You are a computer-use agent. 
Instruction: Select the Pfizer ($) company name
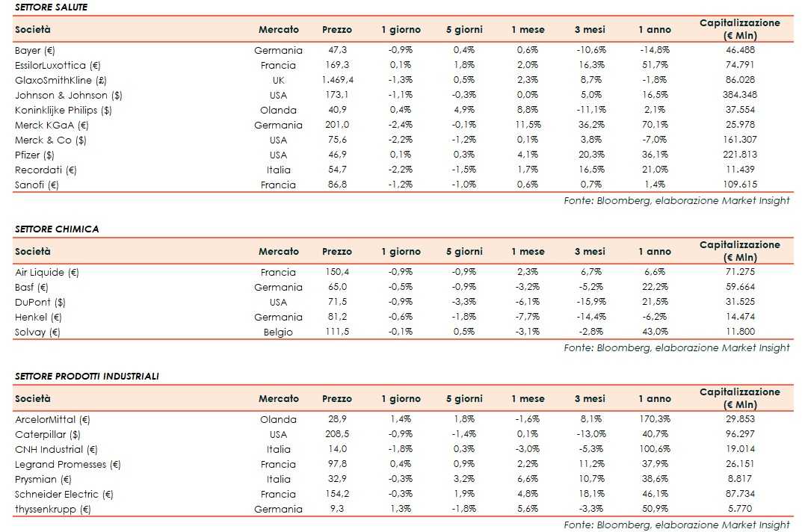(x=35, y=155)
